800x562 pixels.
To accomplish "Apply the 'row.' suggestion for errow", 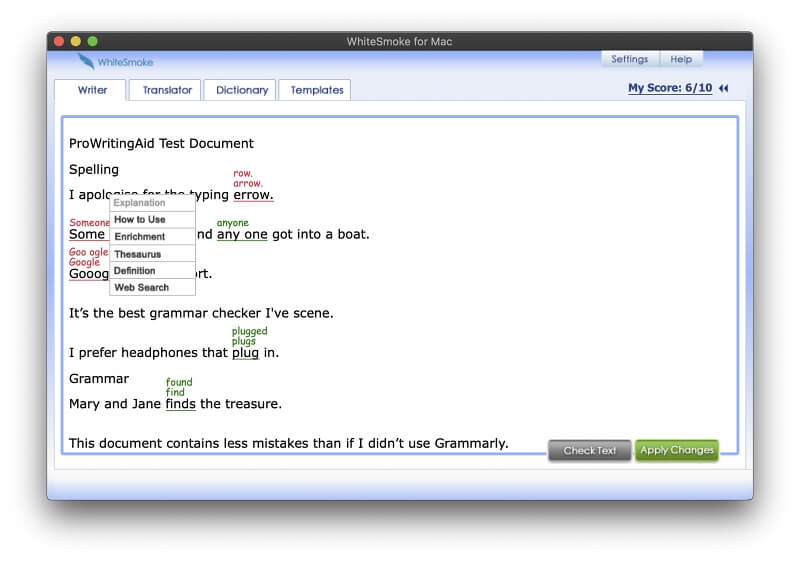I will tap(243, 173).
